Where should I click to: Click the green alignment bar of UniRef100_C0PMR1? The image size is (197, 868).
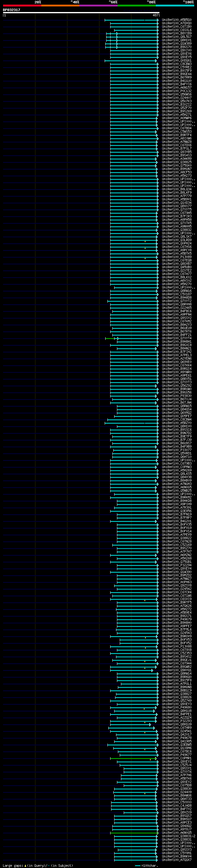pos(133,758)
